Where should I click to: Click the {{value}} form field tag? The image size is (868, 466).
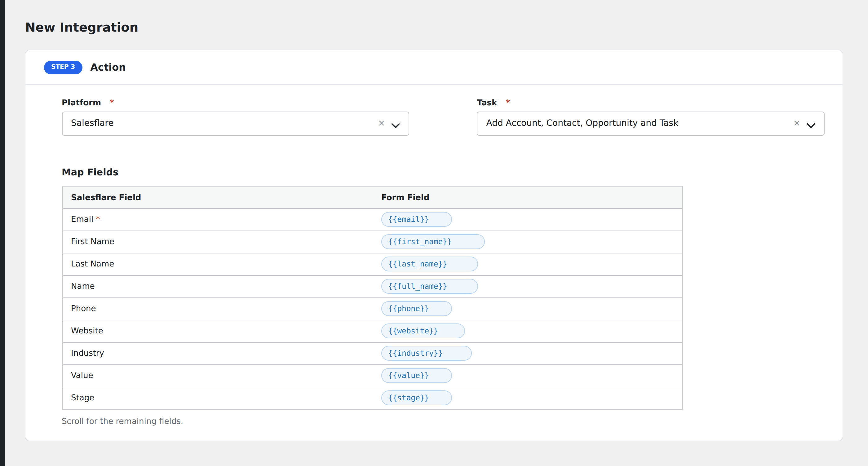click(x=416, y=376)
